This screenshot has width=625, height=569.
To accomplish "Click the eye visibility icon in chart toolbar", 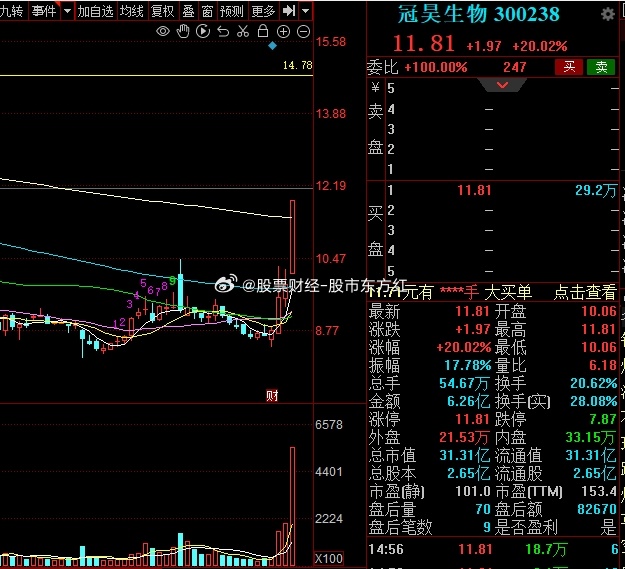I will (x=163, y=32).
